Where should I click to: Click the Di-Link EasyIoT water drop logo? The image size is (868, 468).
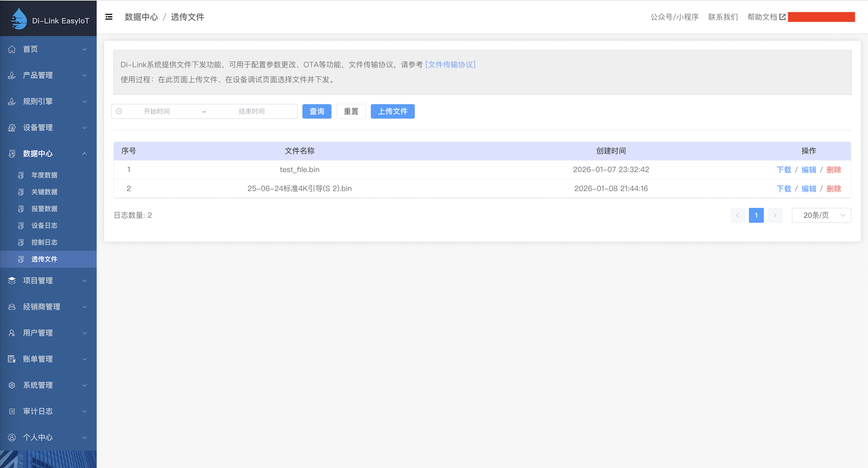(20, 19)
